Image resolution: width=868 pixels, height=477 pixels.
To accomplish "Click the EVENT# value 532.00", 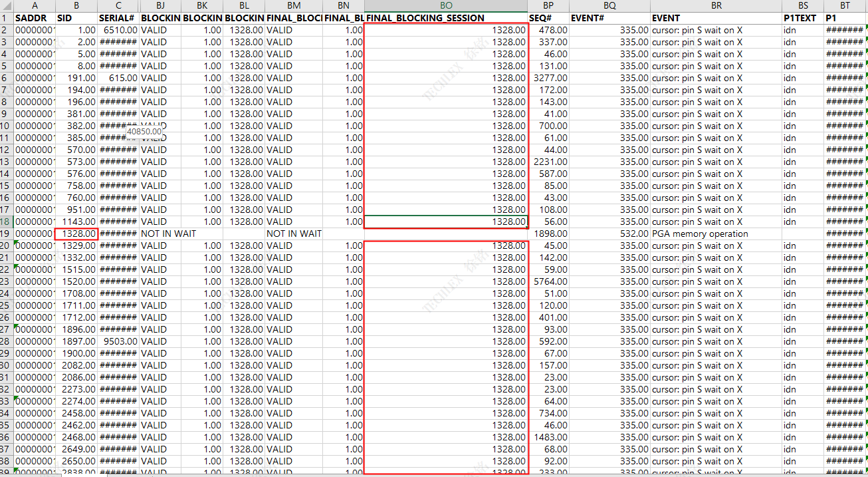I will (609, 234).
